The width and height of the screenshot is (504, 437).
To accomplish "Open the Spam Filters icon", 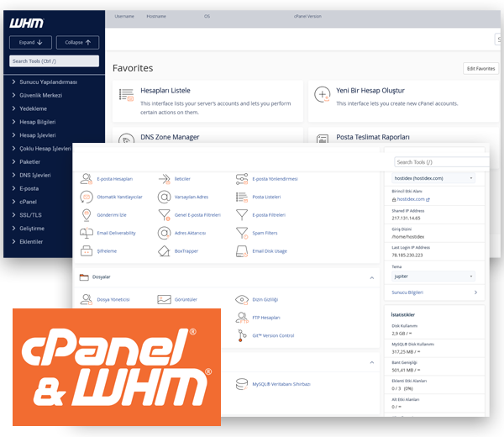I will [x=242, y=233].
